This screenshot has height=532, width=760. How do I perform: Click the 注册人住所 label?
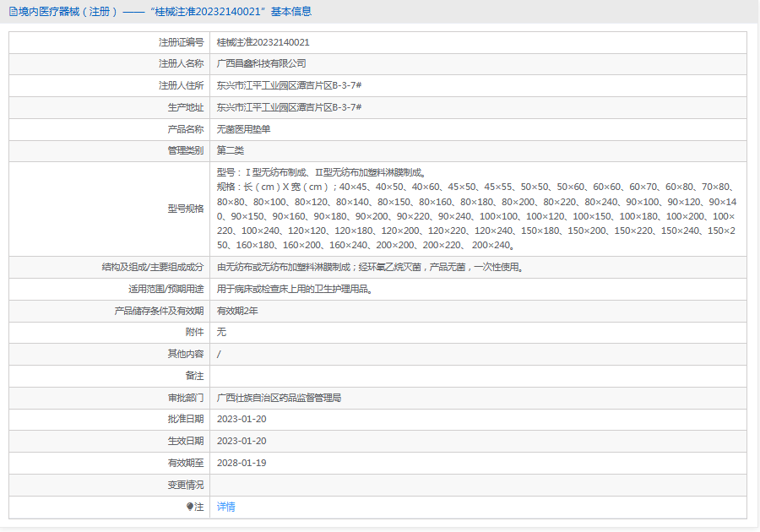tap(182, 85)
